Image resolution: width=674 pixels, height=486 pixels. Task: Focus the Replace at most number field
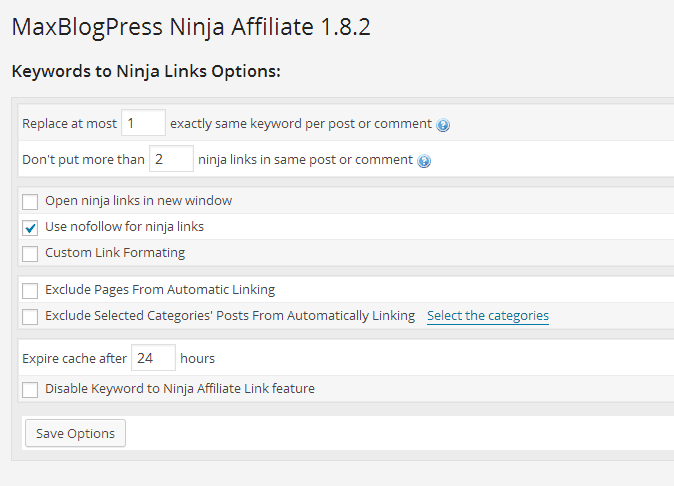143,123
